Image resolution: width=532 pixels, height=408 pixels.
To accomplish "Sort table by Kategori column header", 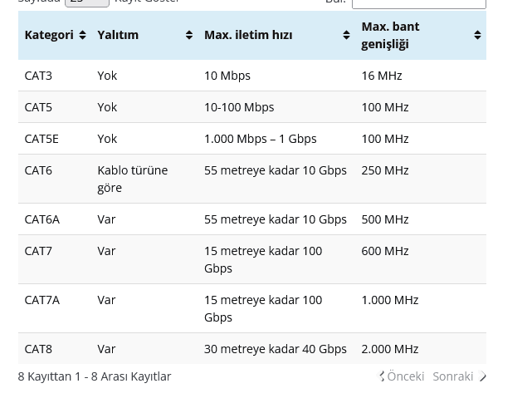I will click(x=49, y=35).
